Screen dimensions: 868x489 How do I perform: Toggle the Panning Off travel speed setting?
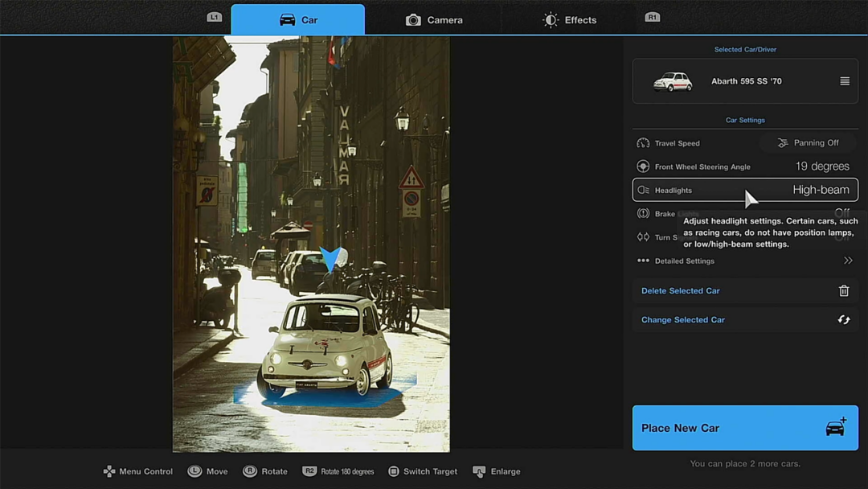pyautogui.click(x=809, y=143)
